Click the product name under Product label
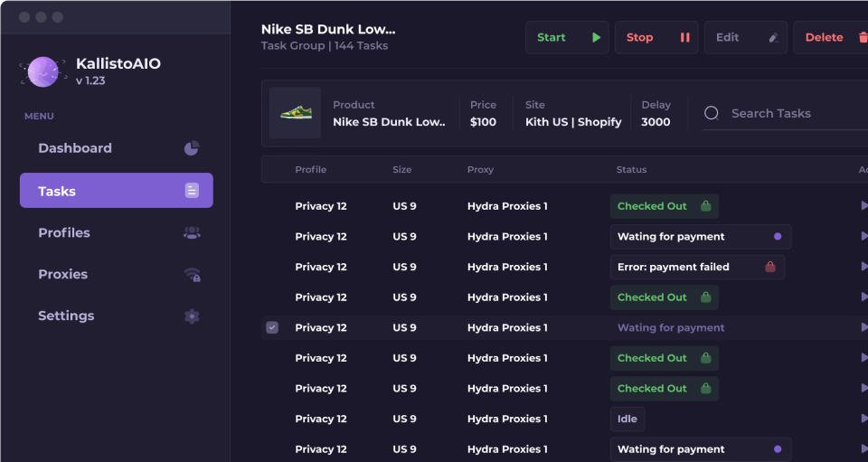The width and height of the screenshot is (868, 462). 389,122
